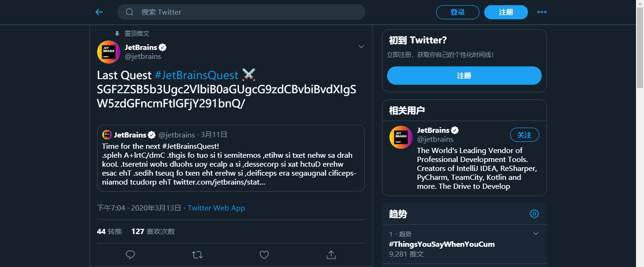Viewport: 644px width, 267px height.
Task: Like the tweet with heart icon
Action: [x=264, y=255]
